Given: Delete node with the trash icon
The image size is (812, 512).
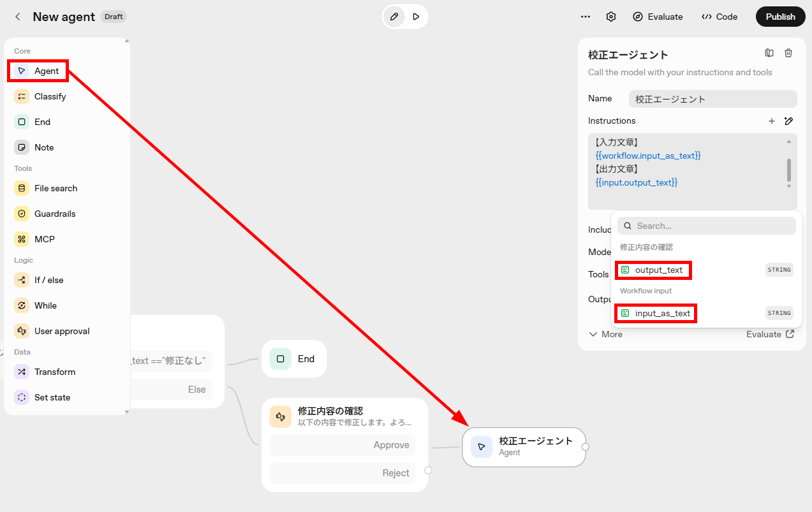Looking at the screenshot, I should (788, 53).
